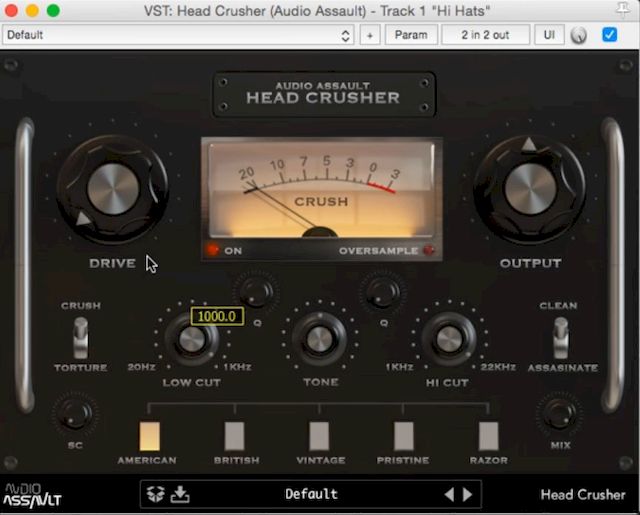
Task: Toggle the plugin bypass checkbox in header
Action: click(610, 35)
